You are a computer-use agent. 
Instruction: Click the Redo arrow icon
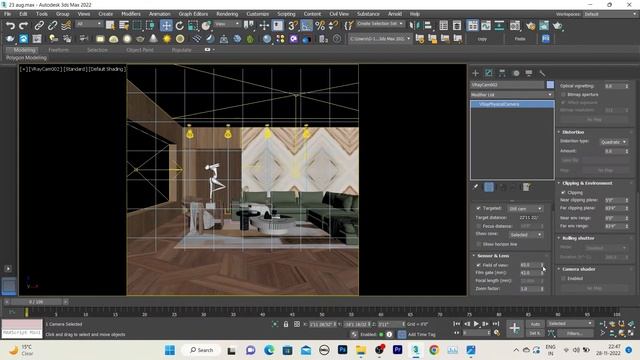24,26
